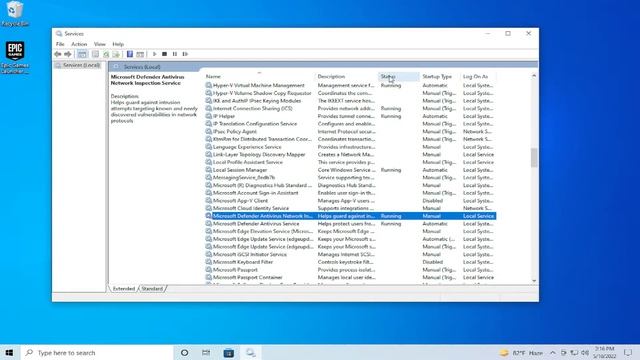
Task: Sort by the Log On As column header
Action: click(478, 76)
